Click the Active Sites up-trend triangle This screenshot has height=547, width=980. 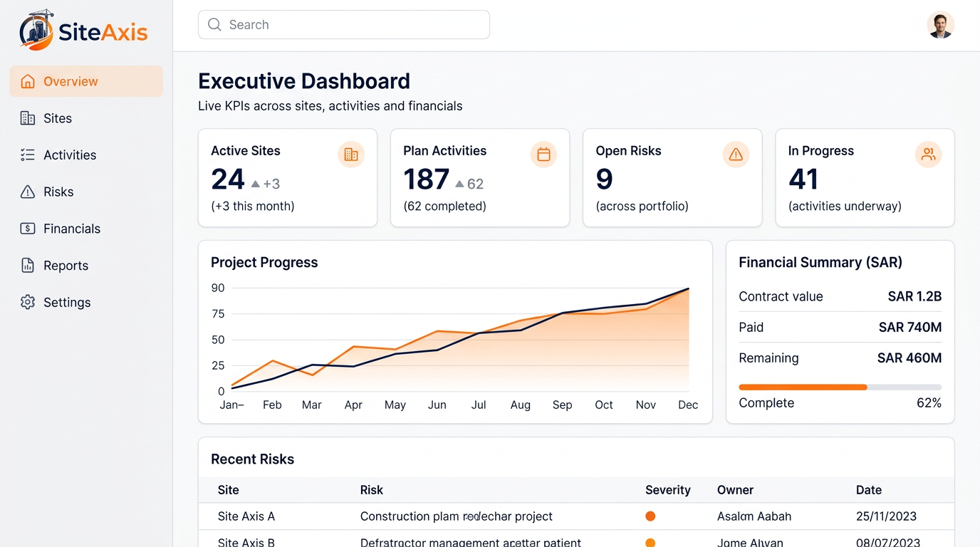[256, 184]
